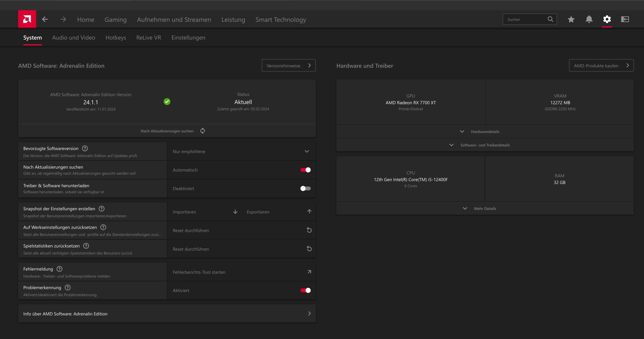The height and width of the screenshot is (339, 644).
Task: Click the green up-to-date checkmark icon
Action: coord(167,101)
